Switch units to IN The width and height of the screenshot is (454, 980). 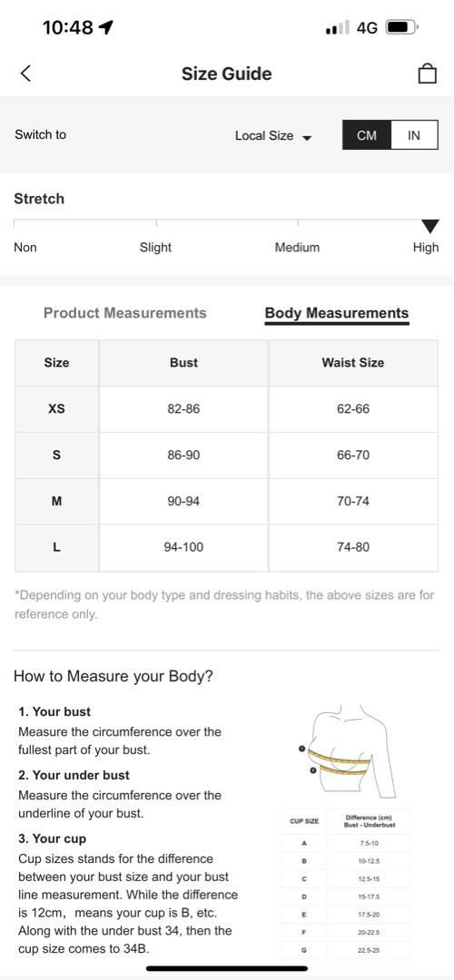[414, 135]
